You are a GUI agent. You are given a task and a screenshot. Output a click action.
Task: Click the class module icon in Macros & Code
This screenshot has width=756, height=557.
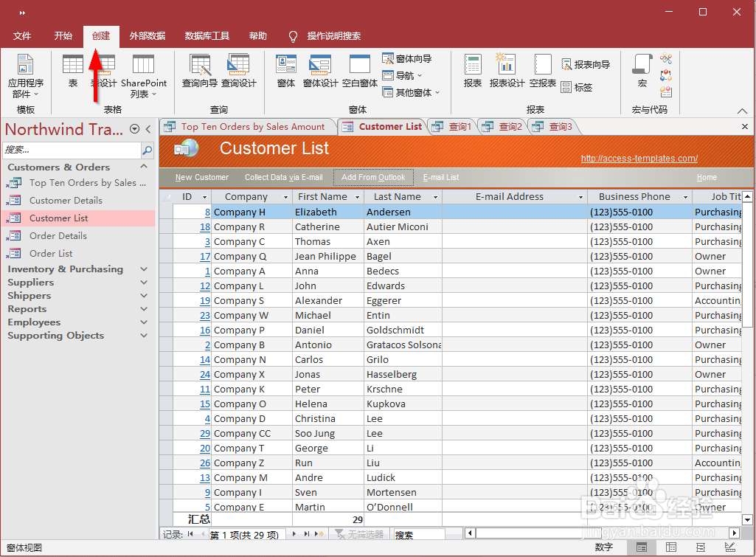tap(666, 75)
